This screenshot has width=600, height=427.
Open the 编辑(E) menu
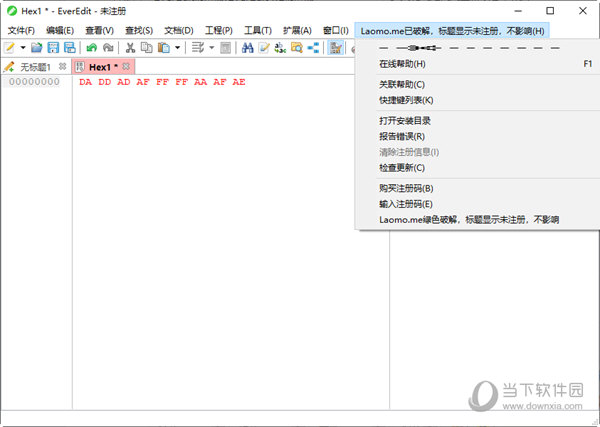60,31
